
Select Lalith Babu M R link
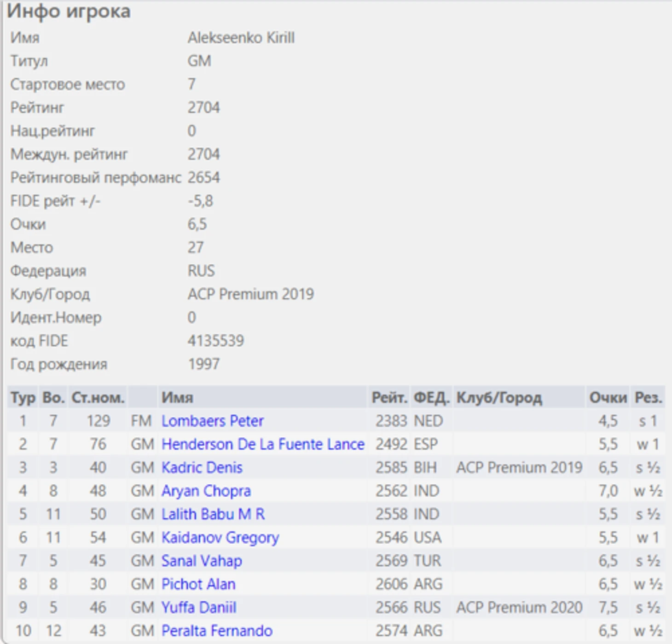213,514
